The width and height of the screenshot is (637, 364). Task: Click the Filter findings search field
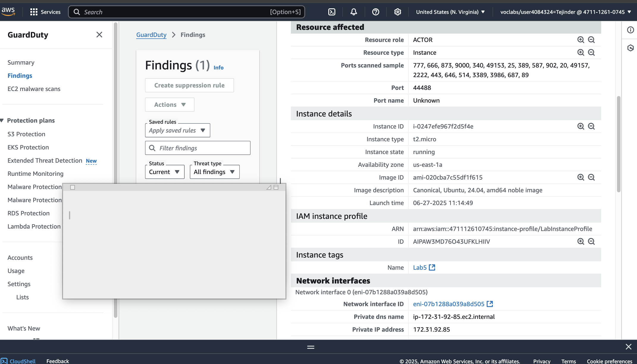coord(198,148)
